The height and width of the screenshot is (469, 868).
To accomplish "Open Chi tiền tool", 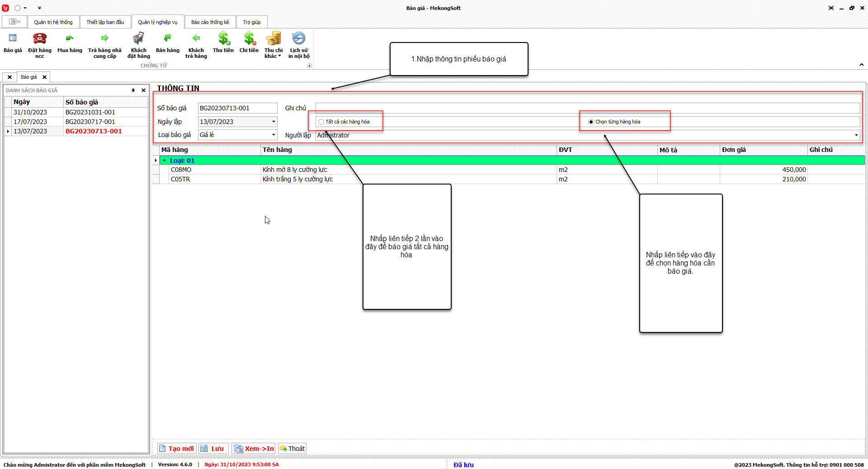I will coord(249,43).
